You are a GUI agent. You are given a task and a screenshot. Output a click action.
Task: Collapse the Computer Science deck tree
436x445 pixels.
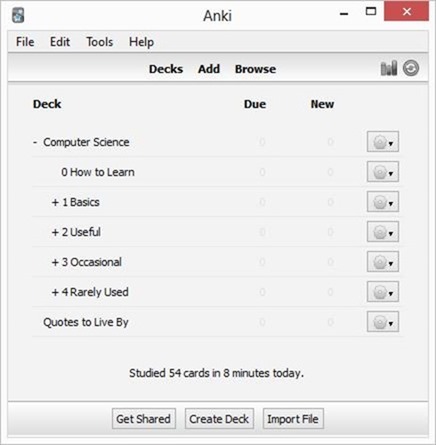tap(35, 142)
